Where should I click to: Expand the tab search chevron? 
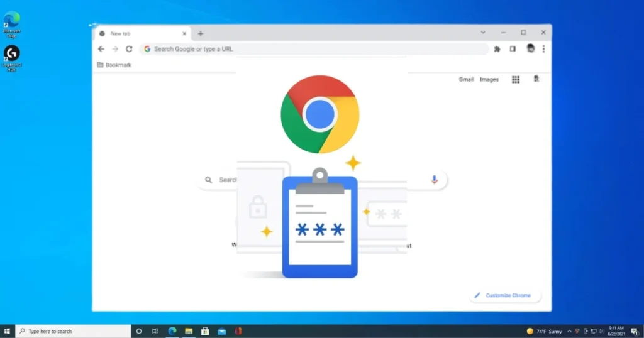[x=483, y=33]
